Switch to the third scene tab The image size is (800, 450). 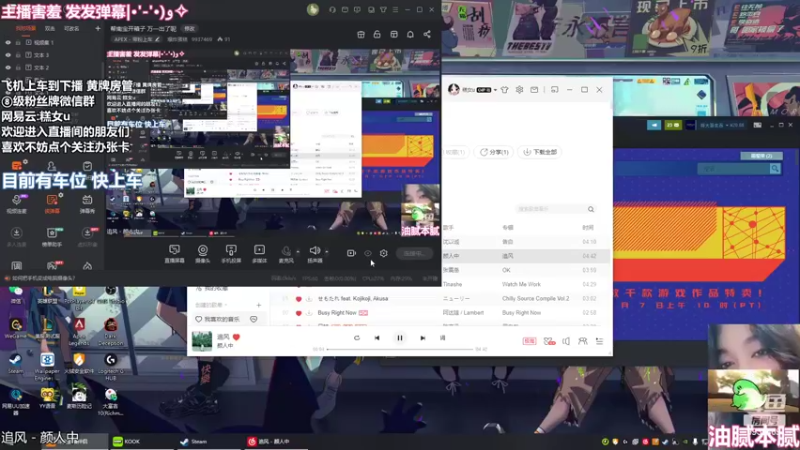pyautogui.click(x=71, y=29)
